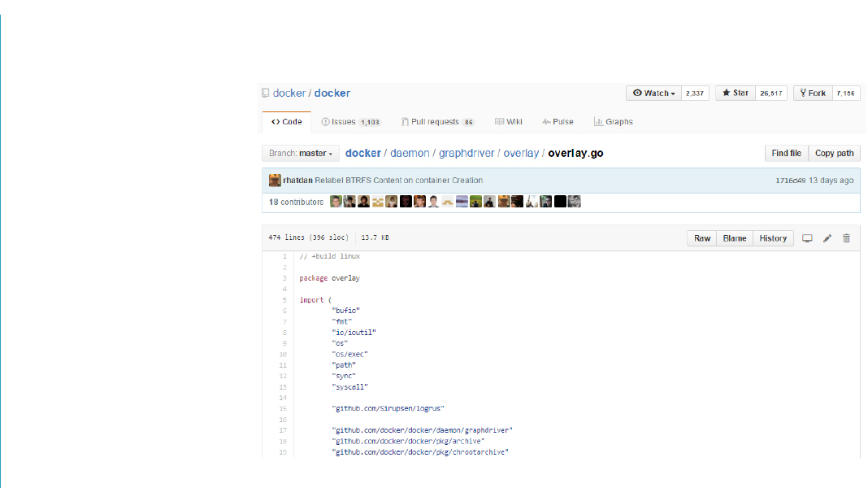Click Copy path button

[834, 154]
